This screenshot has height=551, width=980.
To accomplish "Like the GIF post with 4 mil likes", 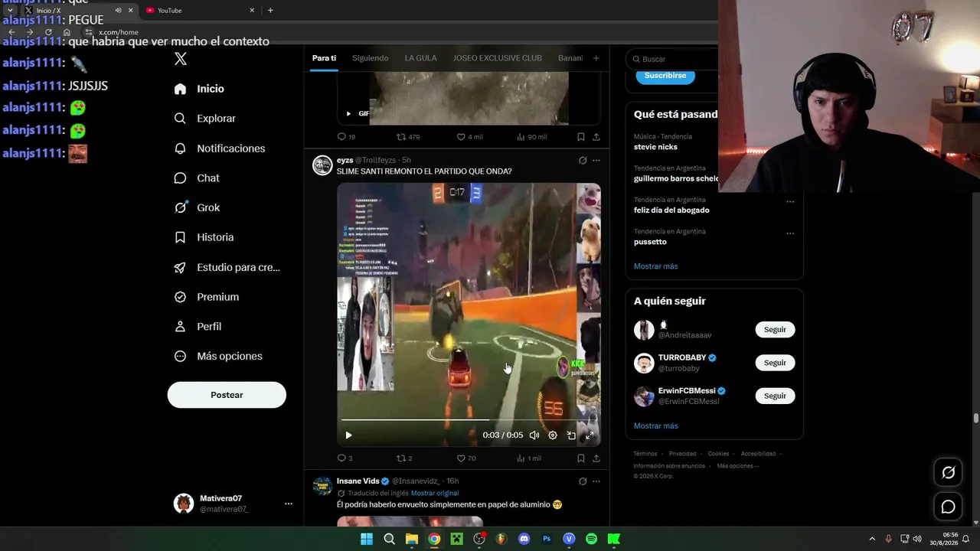I will (x=469, y=137).
